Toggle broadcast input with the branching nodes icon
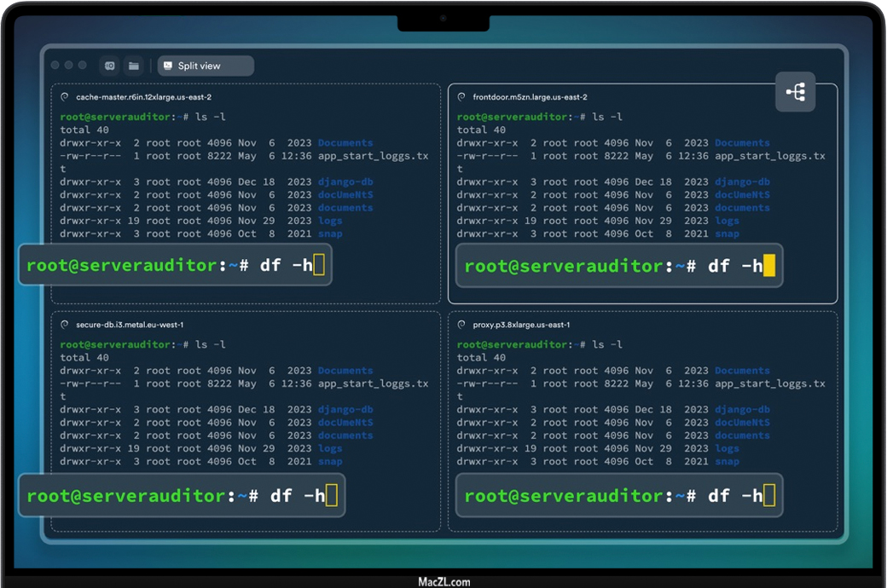This screenshot has height=588, width=887. click(795, 92)
